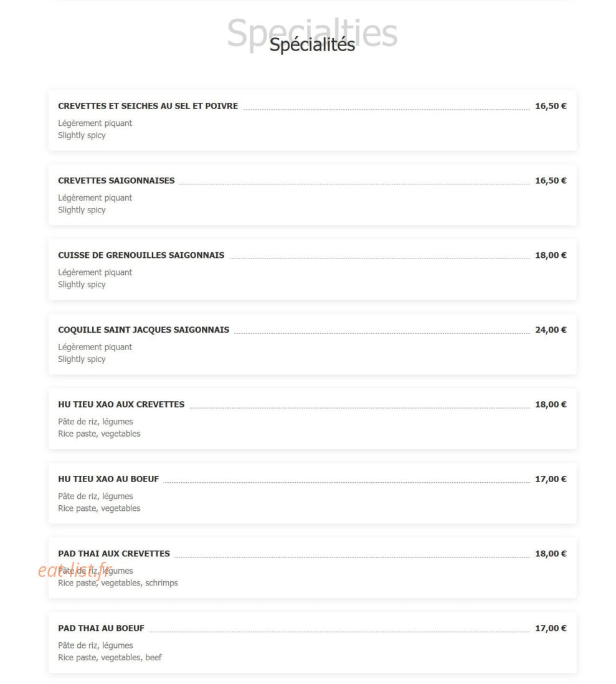Click the 24,00 € price
Viewport: 616px width, 684px height.
pyautogui.click(x=551, y=330)
